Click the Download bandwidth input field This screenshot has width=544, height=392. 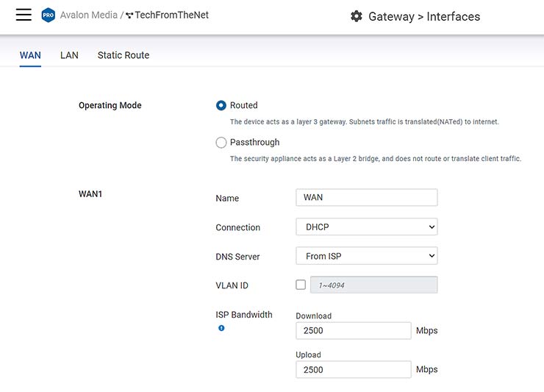click(x=353, y=330)
